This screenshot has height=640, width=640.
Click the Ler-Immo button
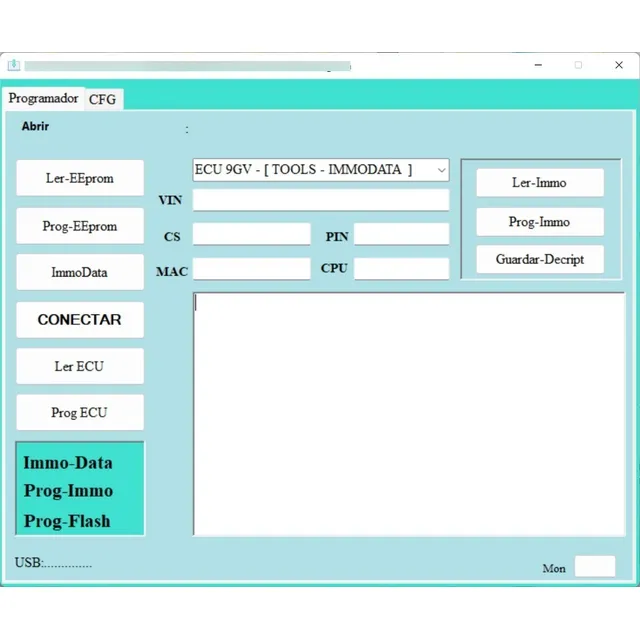(540, 182)
